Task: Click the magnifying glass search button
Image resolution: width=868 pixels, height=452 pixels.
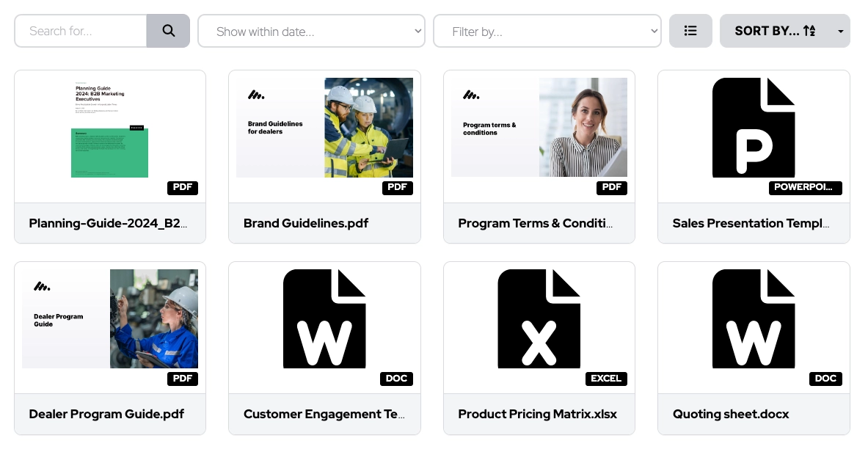Action: tap(168, 31)
